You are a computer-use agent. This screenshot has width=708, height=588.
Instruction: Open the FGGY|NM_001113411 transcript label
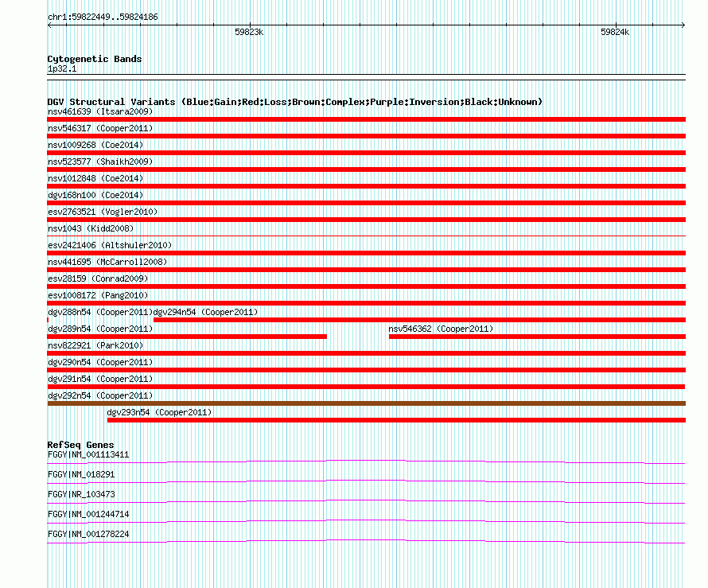click(88, 455)
